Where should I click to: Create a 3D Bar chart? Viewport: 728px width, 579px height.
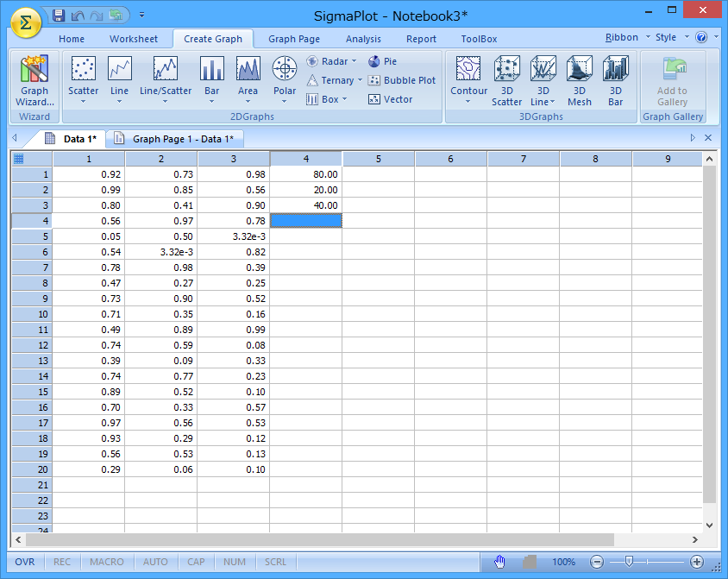(x=616, y=81)
